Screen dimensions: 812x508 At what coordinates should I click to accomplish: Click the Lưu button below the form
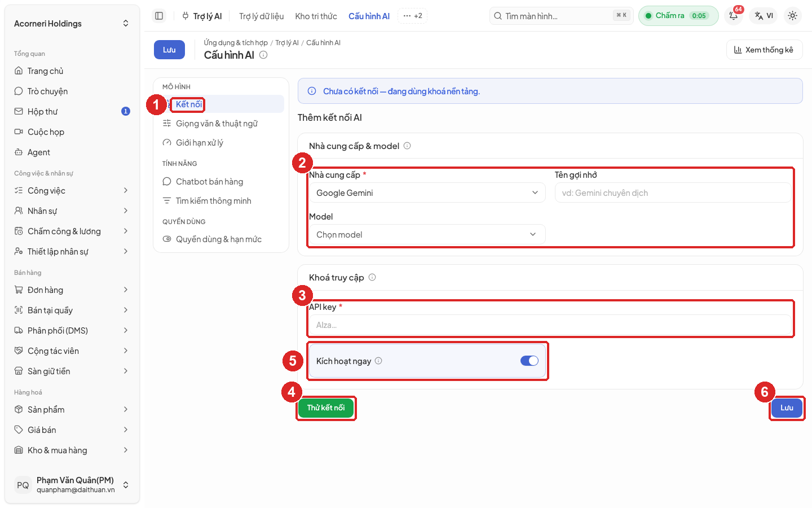pyautogui.click(x=787, y=408)
